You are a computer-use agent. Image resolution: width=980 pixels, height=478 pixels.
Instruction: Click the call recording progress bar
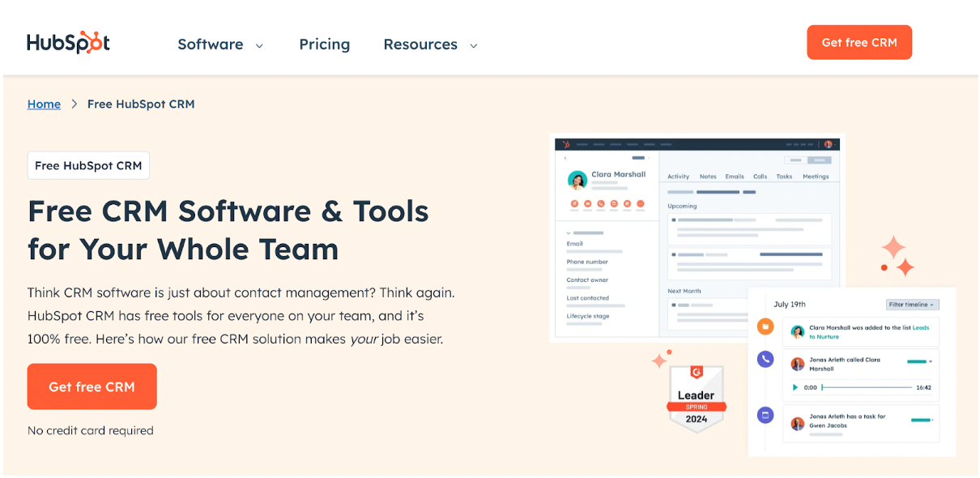(x=867, y=387)
